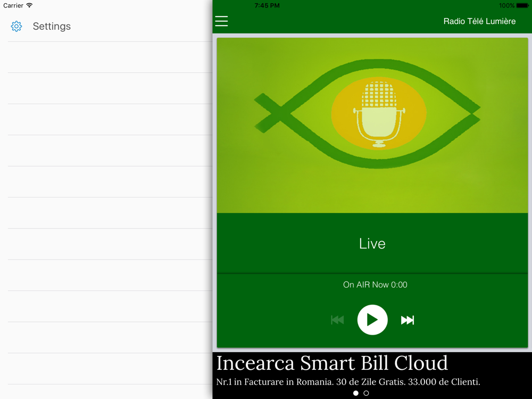Tap the Radio Télé Lumière header title
The image size is (532, 399).
click(479, 21)
